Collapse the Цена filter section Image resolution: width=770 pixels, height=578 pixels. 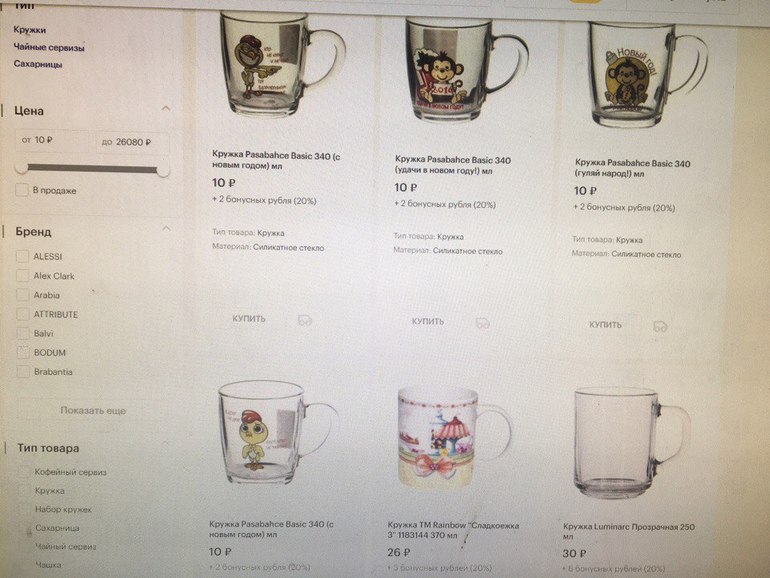click(166, 109)
